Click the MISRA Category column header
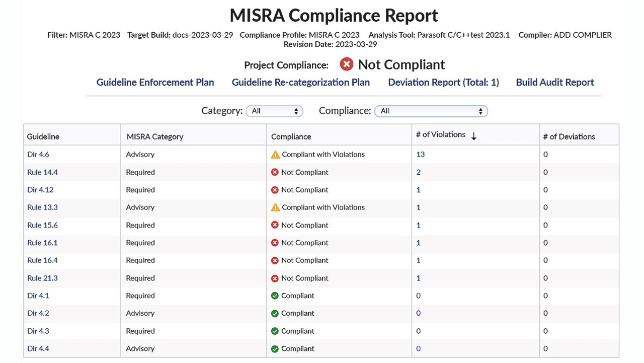This screenshot has width=644, height=363. (x=155, y=136)
